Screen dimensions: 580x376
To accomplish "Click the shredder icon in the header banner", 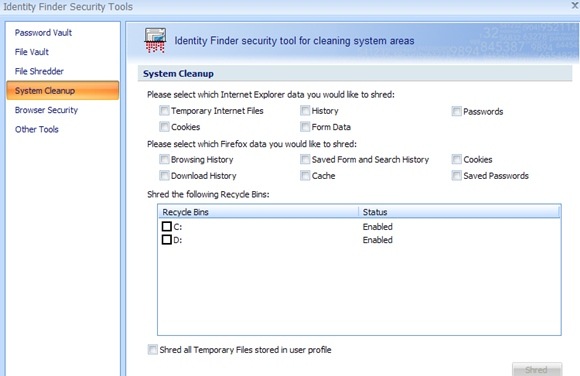I will [155, 40].
